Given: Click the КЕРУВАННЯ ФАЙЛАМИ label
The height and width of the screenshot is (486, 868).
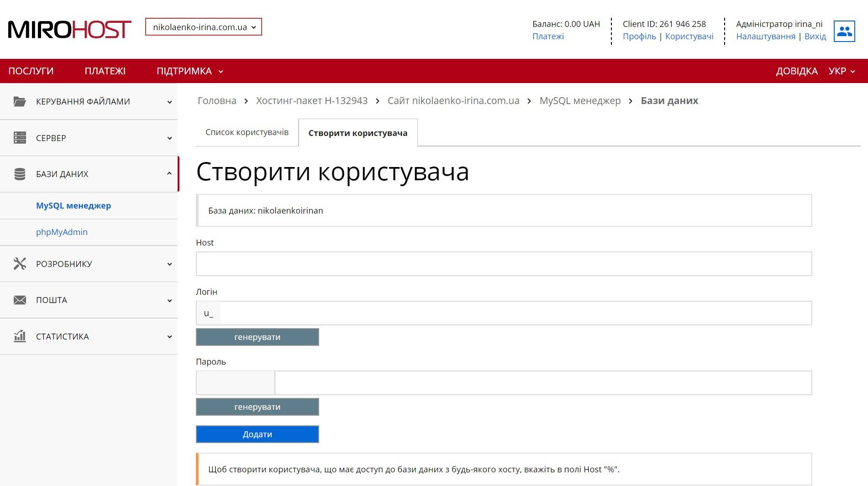Looking at the screenshot, I should [x=83, y=101].
